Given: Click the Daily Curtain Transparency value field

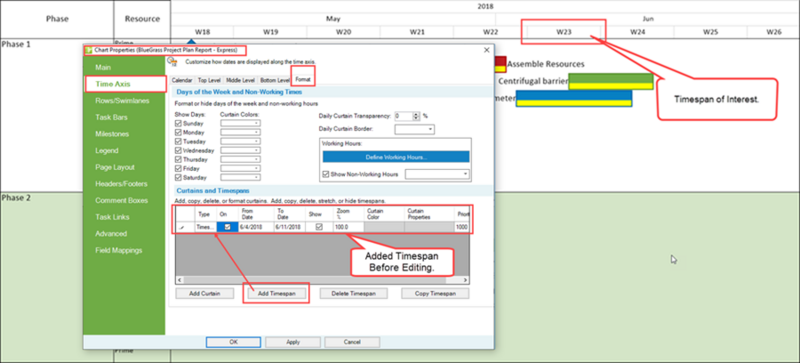Looking at the screenshot, I should pyautogui.click(x=404, y=116).
